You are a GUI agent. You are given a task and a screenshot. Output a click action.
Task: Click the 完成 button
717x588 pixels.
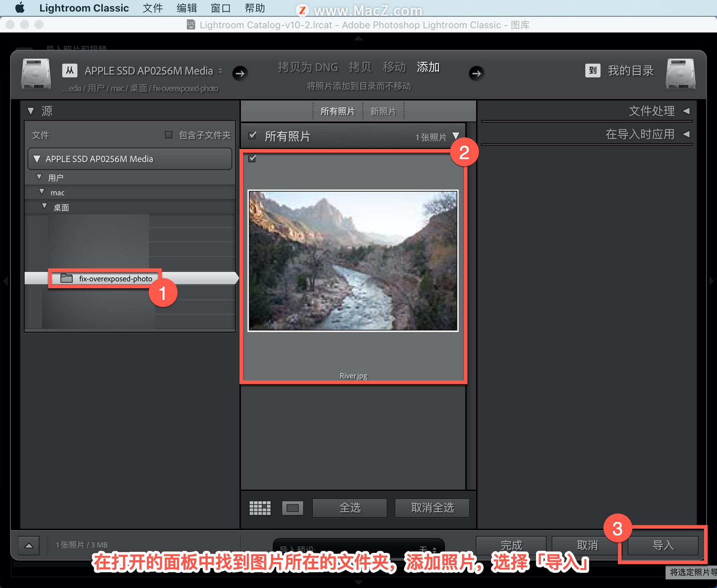(511, 545)
